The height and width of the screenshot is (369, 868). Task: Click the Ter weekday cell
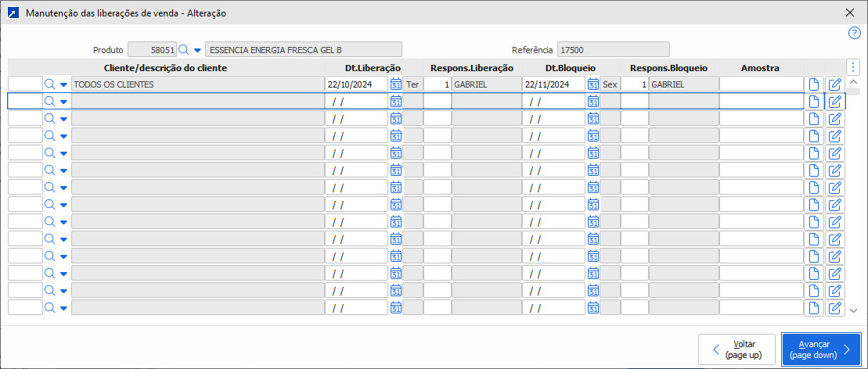[412, 84]
